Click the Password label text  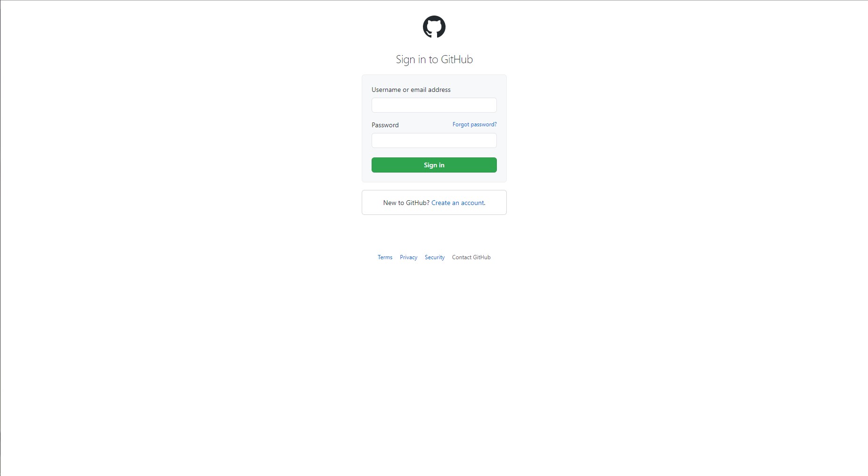coord(385,125)
